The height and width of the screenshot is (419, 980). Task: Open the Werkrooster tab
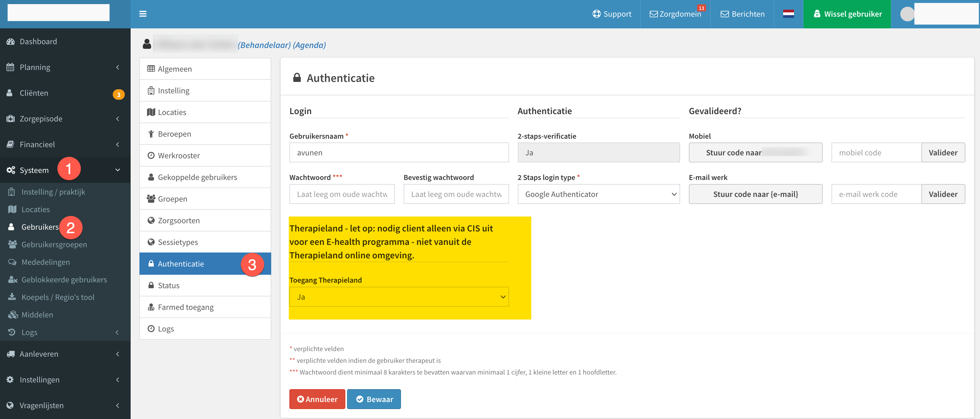[x=205, y=155]
